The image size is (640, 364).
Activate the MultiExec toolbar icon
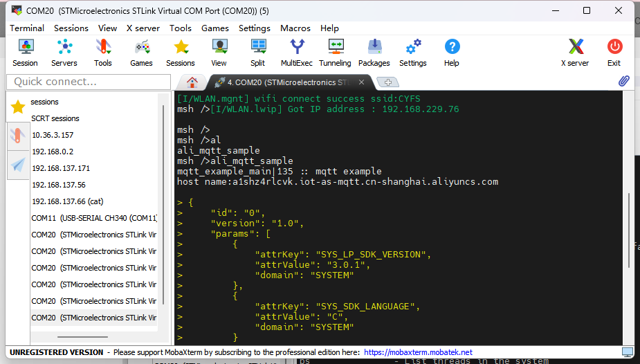pos(297,53)
